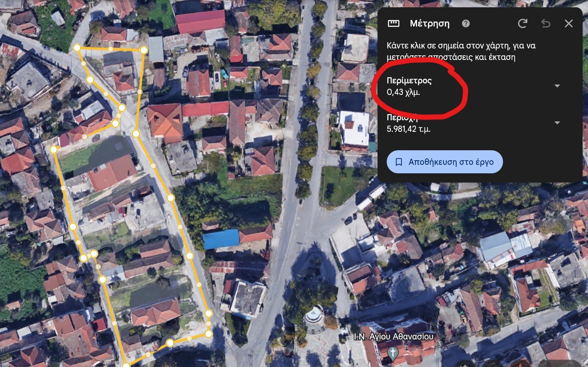
Task: Expand the Περίμετρος units dropdown
Action: [x=557, y=86]
